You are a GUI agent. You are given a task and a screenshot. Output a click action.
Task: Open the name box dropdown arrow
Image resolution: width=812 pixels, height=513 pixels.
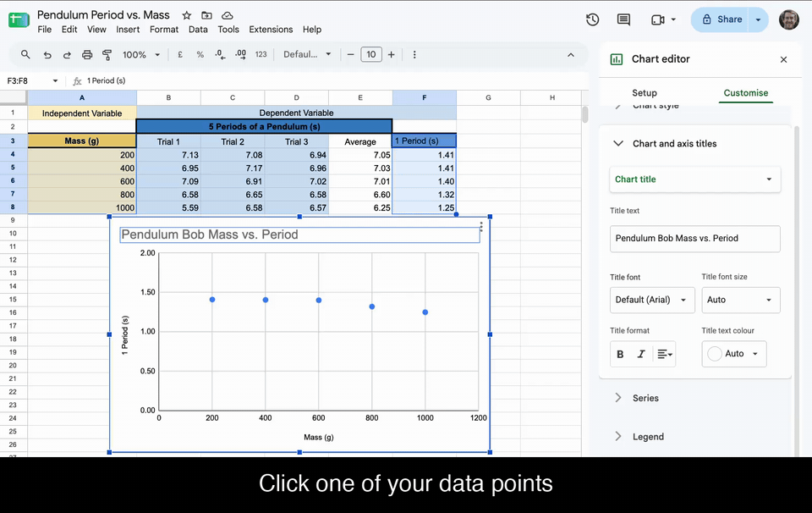tap(55, 80)
